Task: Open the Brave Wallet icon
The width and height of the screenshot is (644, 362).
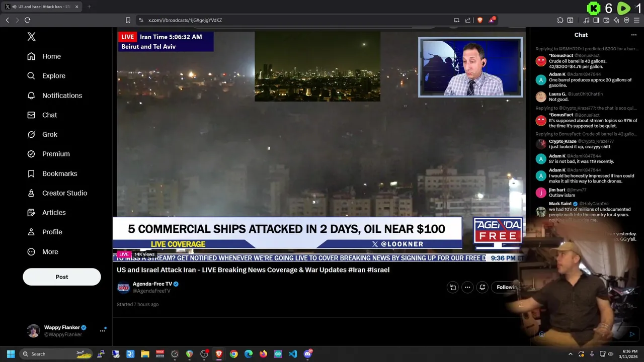Action: 606,20
